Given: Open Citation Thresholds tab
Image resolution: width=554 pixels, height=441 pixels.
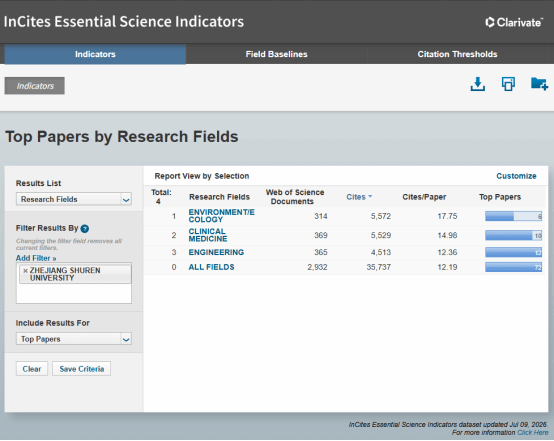Looking at the screenshot, I should (x=458, y=54).
